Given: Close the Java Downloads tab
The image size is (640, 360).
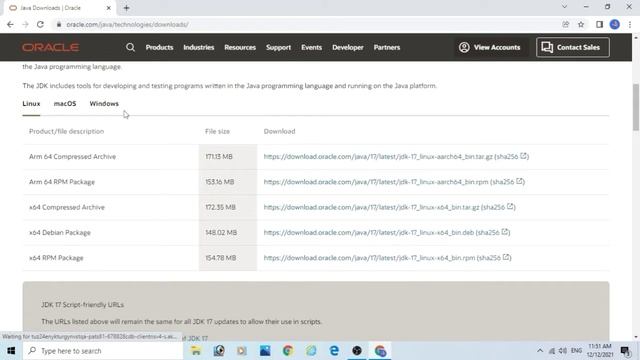Looking at the screenshot, I should click(x=109, y=8).
